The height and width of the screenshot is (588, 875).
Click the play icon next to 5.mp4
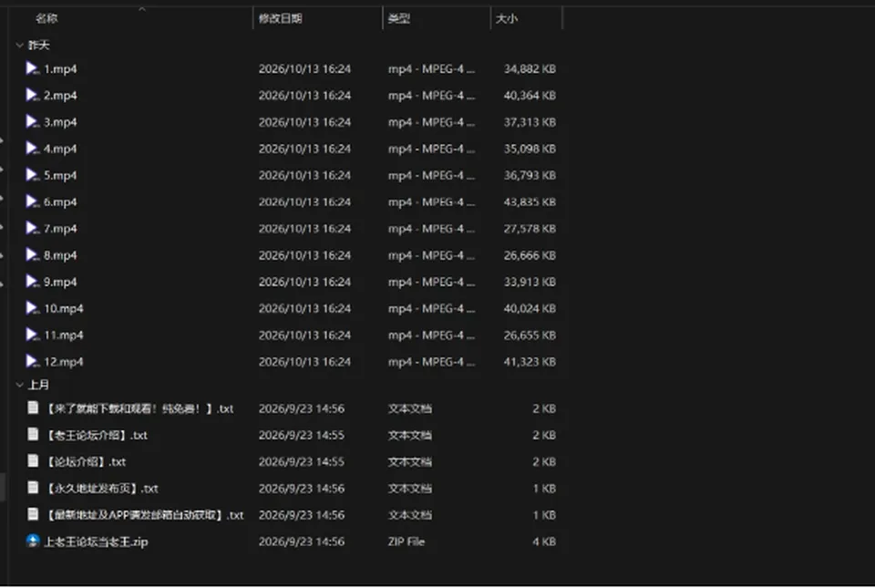[33, 175]
